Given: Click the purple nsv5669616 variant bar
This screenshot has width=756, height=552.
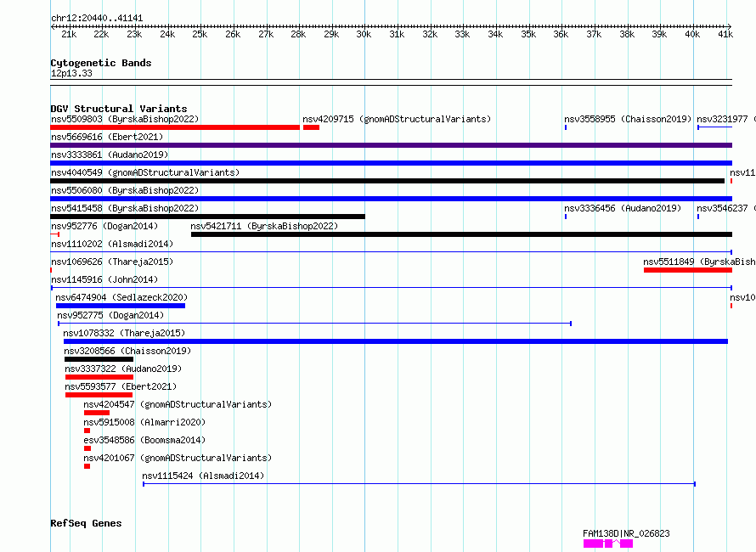Looking at the screenshot, I should (x=391, y=145).
